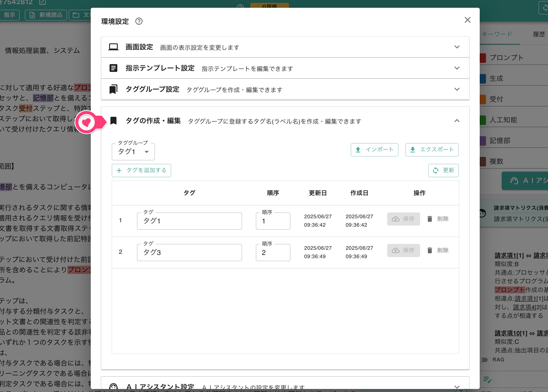Click the タグ name field containing タグ3
Screen dimensions: 548x392
(189, 253)
